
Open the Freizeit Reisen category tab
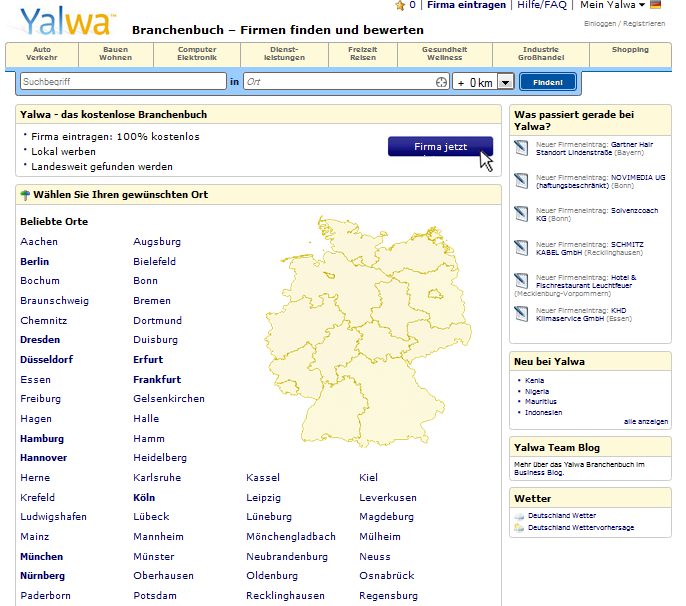pyautogui.click(x=363, y=54)
